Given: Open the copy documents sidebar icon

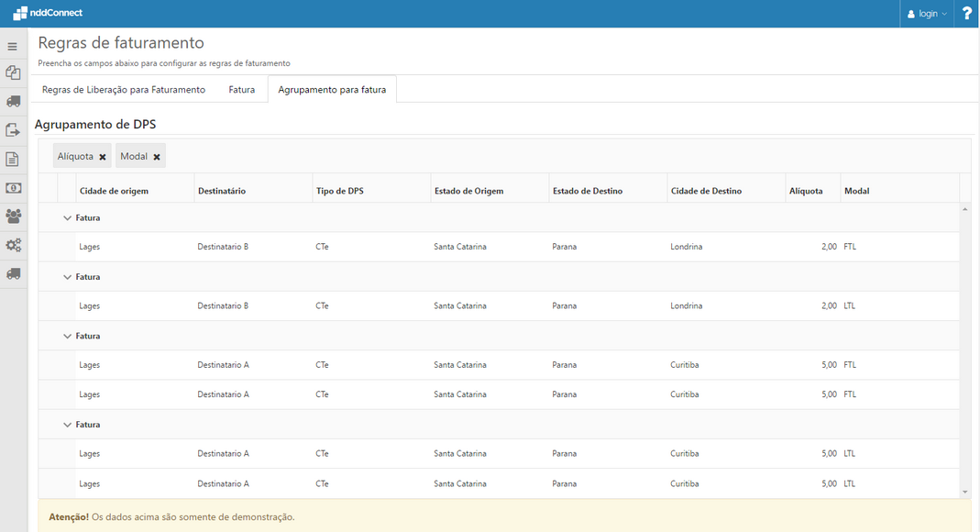Looking at the screenshot, I should (13, 73).
